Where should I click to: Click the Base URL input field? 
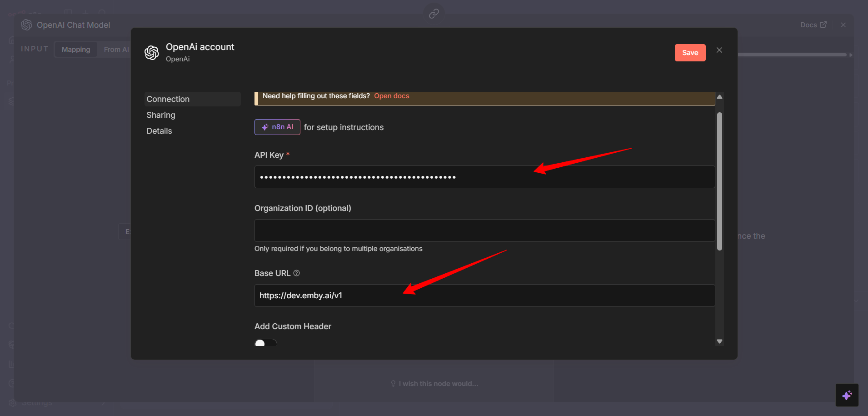pyautogui.click(x=484, y=296)
